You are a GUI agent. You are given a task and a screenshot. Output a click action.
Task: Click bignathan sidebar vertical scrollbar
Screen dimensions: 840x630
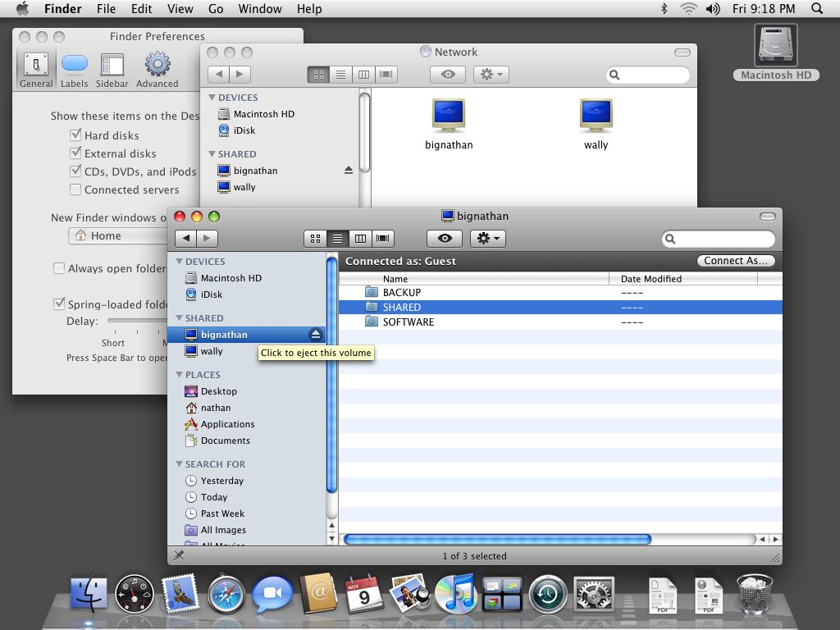click(x=331, y=375)
